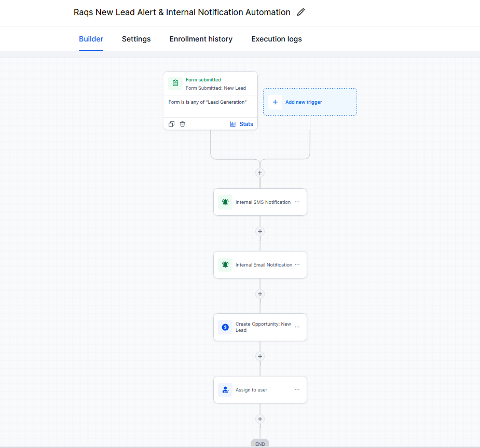Select the Form Submitted: New Lead trigger title
480x448 pixels.
[x=216, y=88]
